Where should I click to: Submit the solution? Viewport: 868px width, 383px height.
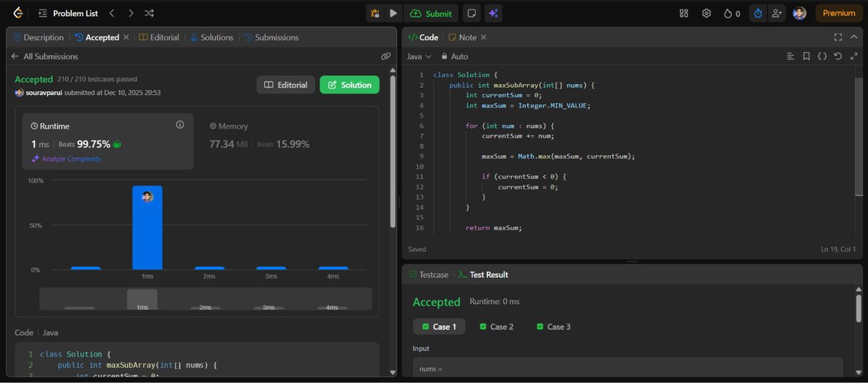432,13
